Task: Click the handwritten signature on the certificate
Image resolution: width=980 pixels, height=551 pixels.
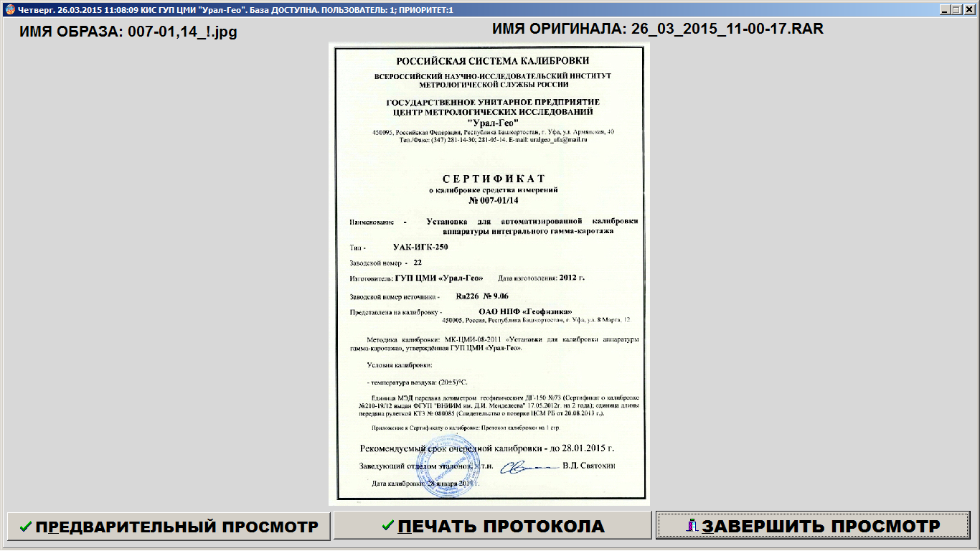Action: coord(529,466)
